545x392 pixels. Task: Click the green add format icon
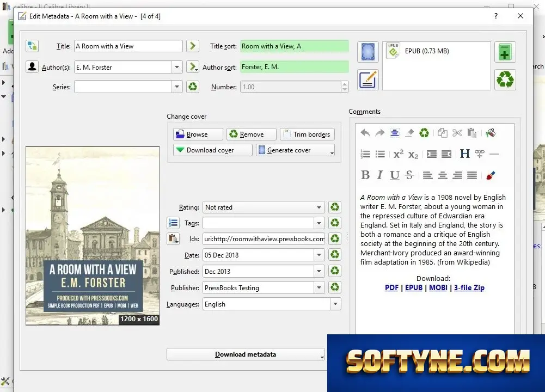tap(505, 52)
